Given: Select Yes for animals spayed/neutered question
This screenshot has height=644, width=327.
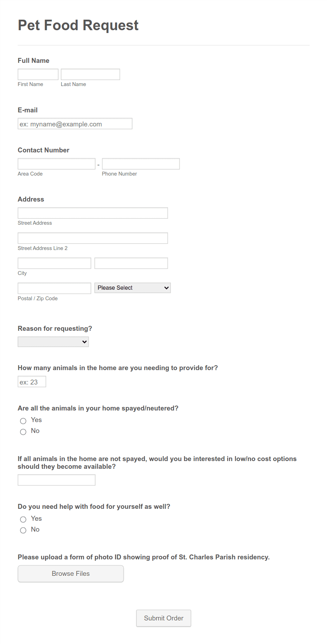Looking at the screenshot, I should click(23, 421).
